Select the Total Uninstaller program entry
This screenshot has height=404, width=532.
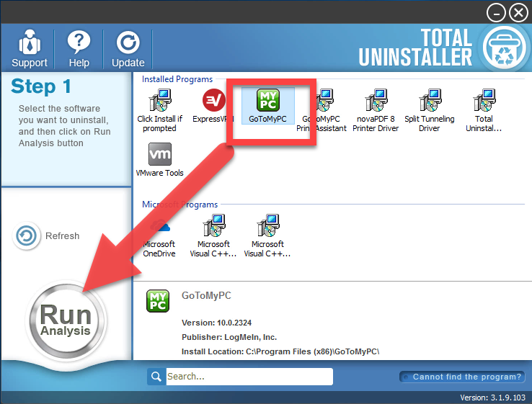pyautogui.click(x=484, y=110)
